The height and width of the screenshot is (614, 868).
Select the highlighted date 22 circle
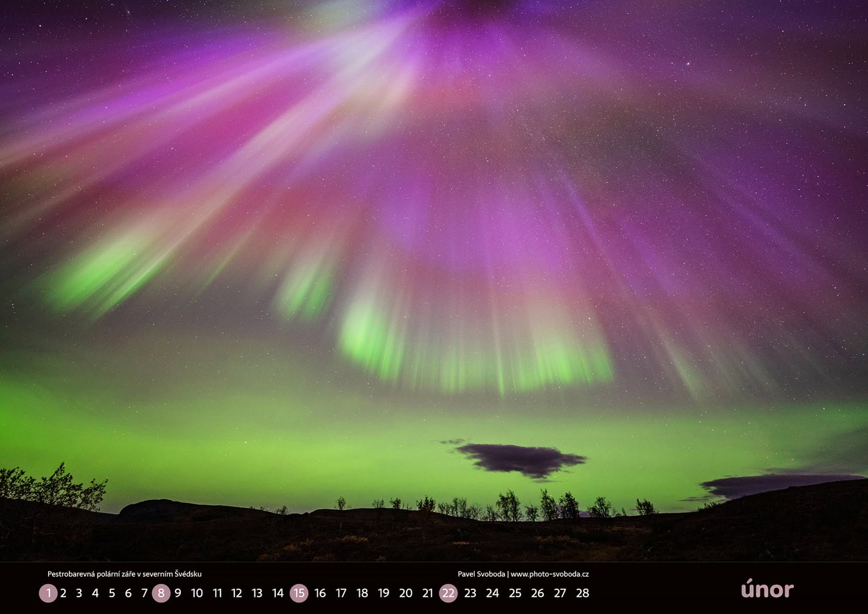point(448,593)
